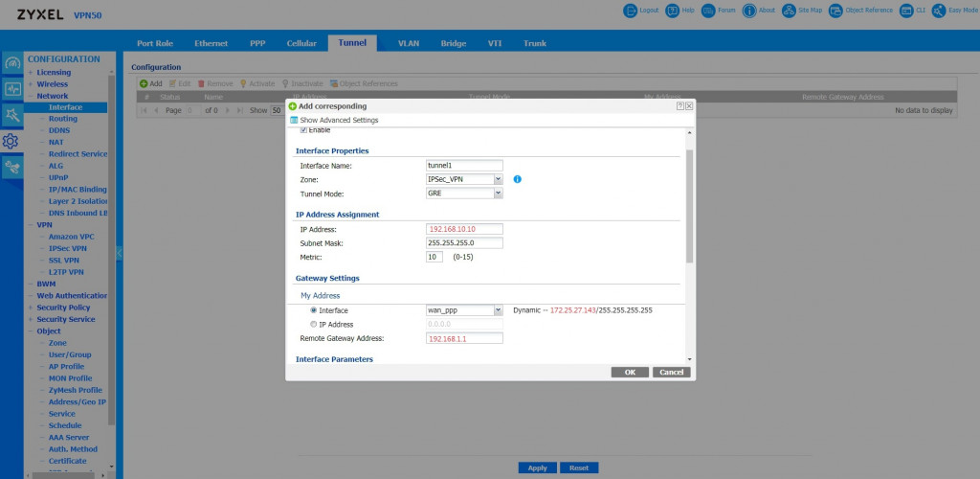Collapse the navigation panel arrow

(119, 254)
